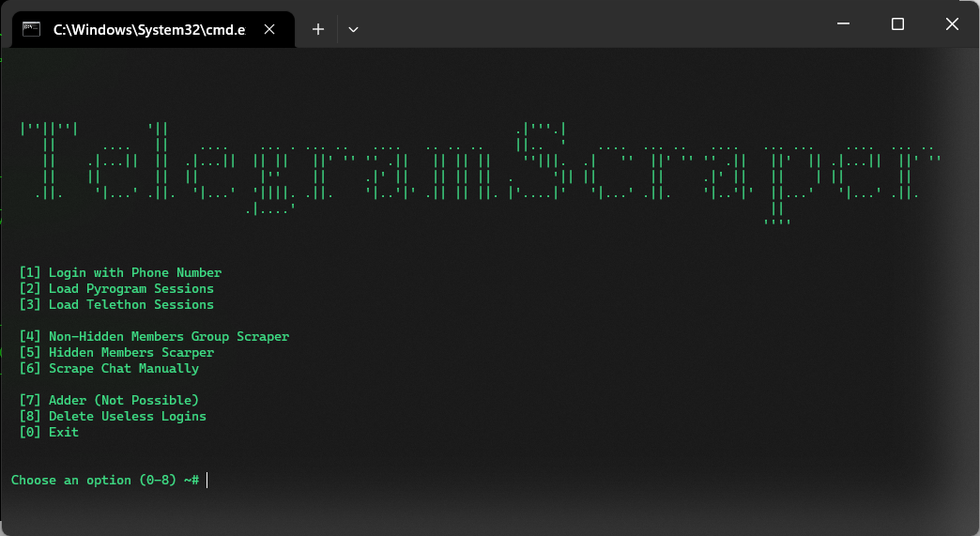
Task: Close the terminal window
Action: coord(952,23)
